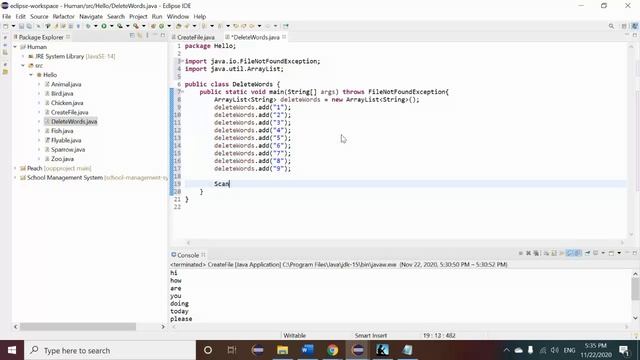Open File Explorer from the taskbar
This screenshot has width=640, height=360.
[282, 350]
